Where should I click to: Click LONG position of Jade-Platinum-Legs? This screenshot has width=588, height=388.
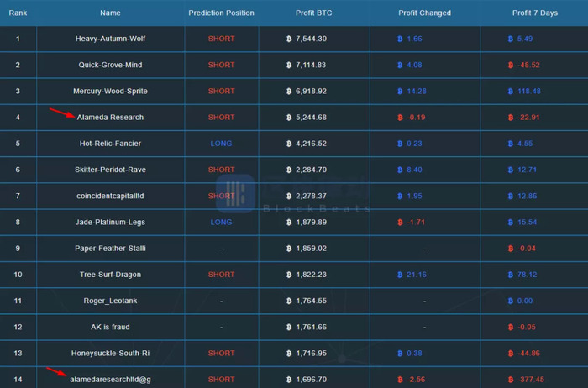click(x=221, y=223)
